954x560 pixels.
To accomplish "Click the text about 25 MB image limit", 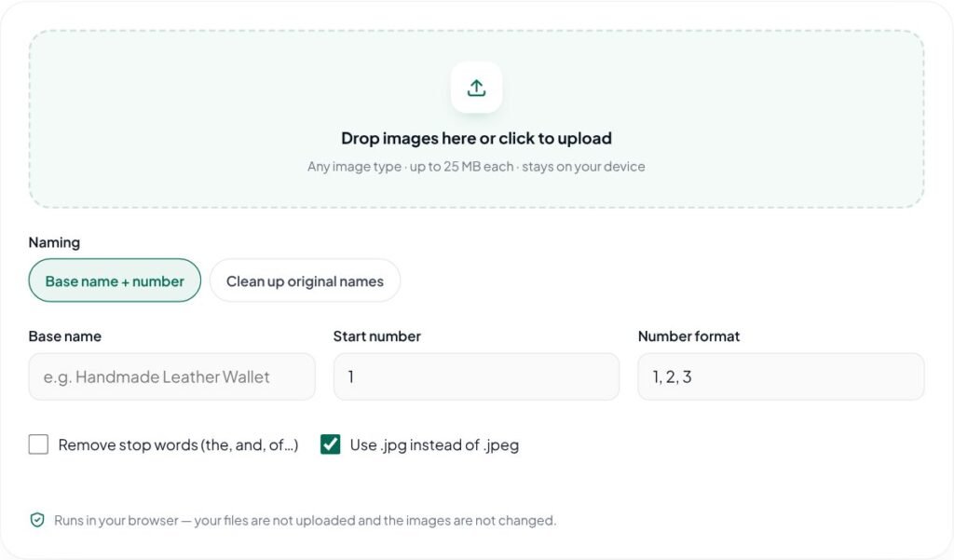I will pos(476,166).
